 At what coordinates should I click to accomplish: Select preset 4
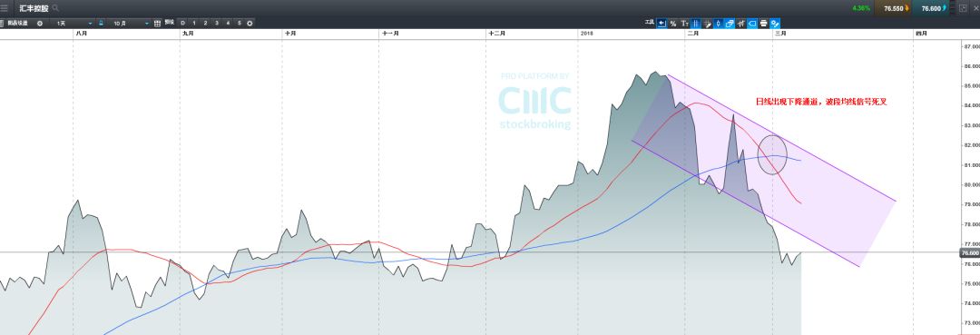[228, 23]
